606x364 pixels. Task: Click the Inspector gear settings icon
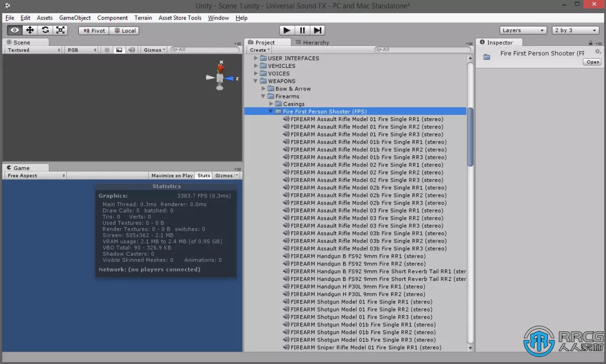coord(598,52)
